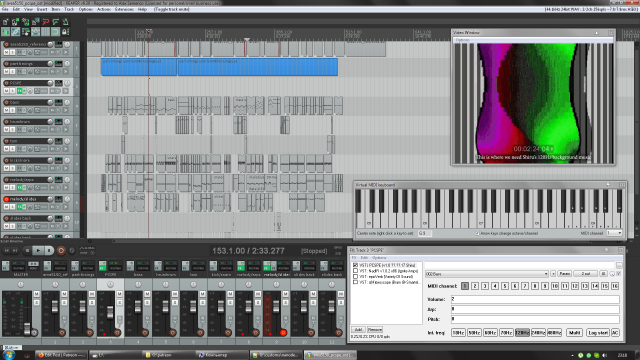Click record-arm on mixer channel 3 PCSPE
The height and width of the screenshot is (360, 640).
pos(118,333)
